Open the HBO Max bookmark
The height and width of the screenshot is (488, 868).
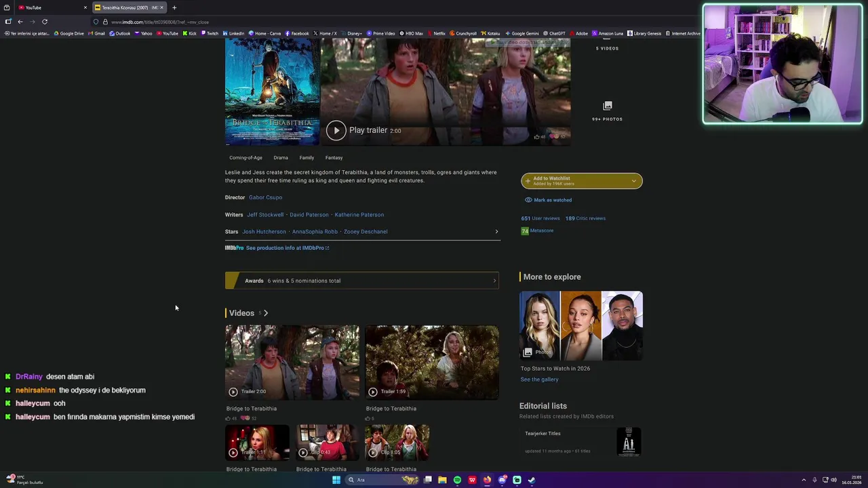[412, 33]
